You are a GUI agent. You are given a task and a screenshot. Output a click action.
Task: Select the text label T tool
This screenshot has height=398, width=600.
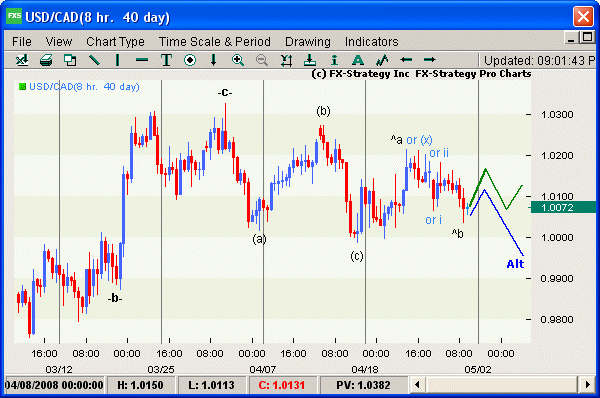(x=166, y=60)
